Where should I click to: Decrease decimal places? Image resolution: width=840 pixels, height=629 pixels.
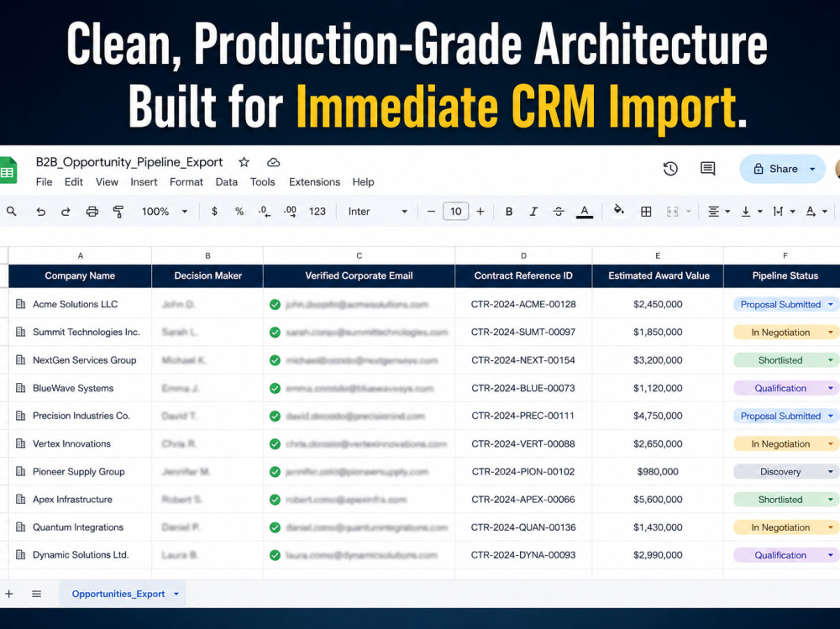(x=264, y=212)
